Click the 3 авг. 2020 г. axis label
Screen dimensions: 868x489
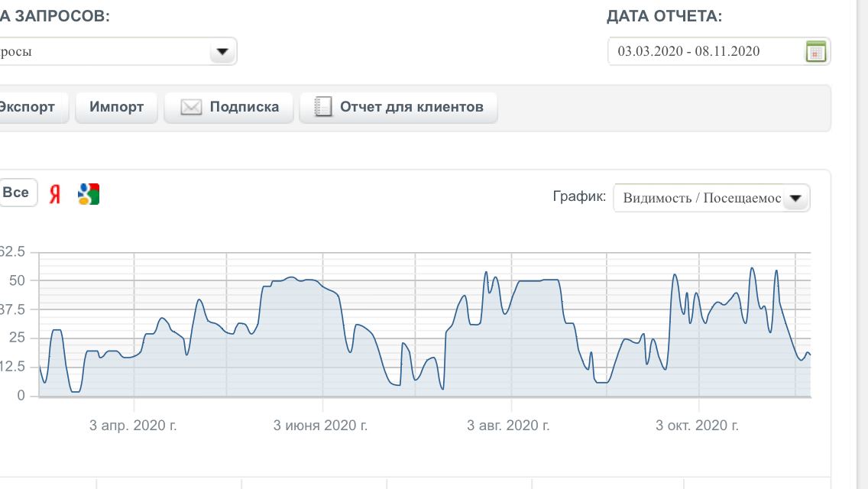508,426
